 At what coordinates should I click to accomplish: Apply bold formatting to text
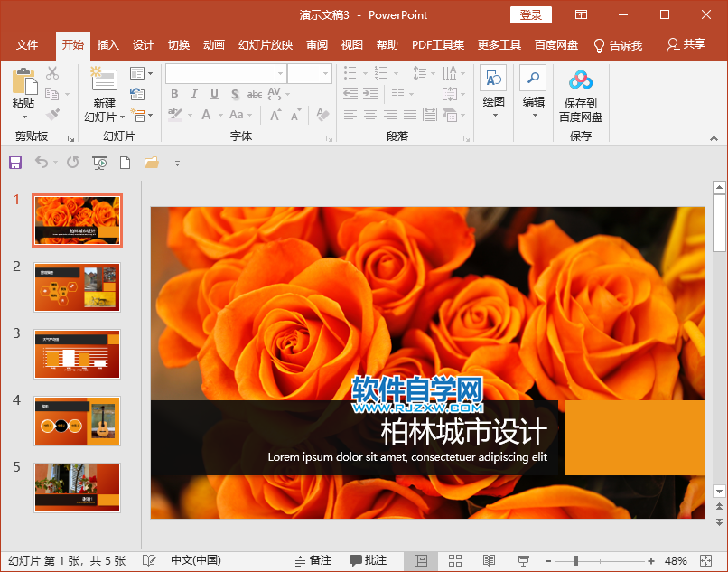tap(173, 94)
